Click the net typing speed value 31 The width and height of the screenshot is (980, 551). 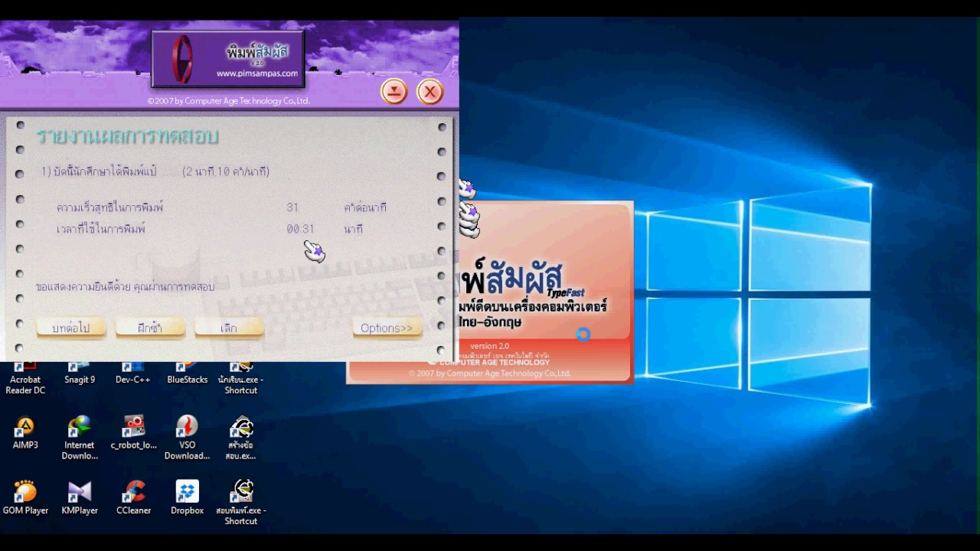292,207
